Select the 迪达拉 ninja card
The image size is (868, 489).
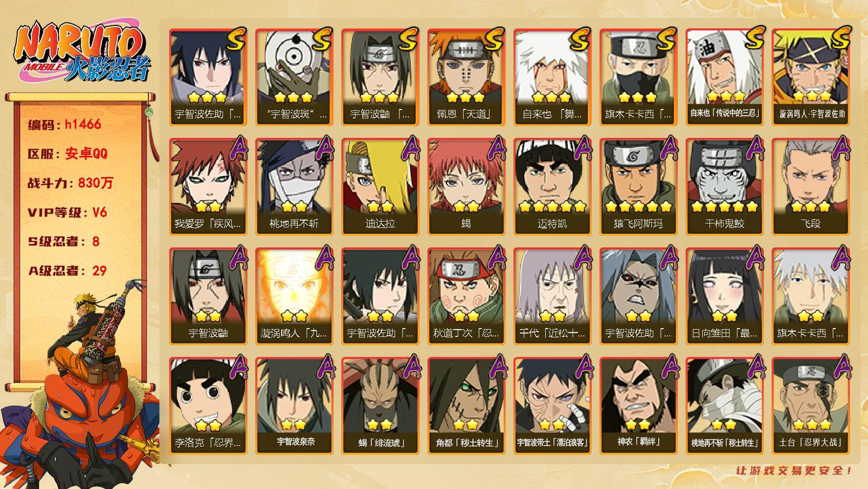point(380,186)
